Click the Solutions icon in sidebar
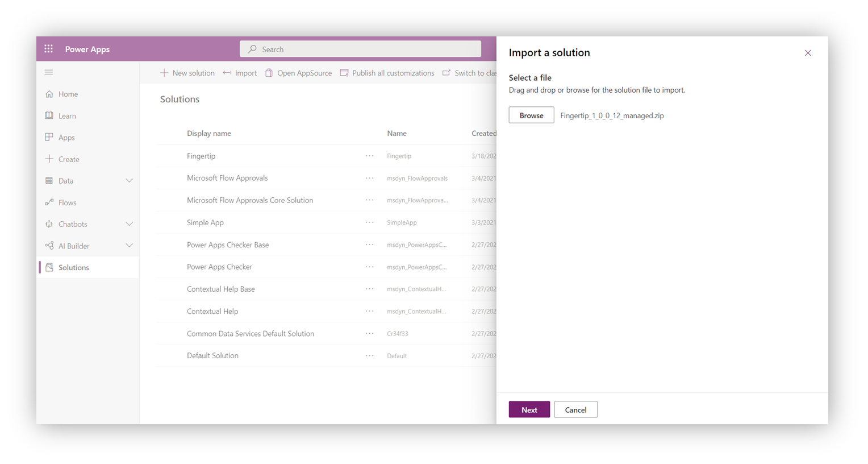The height and width of the screenshot is (464, 868). (x=49, y=267)
